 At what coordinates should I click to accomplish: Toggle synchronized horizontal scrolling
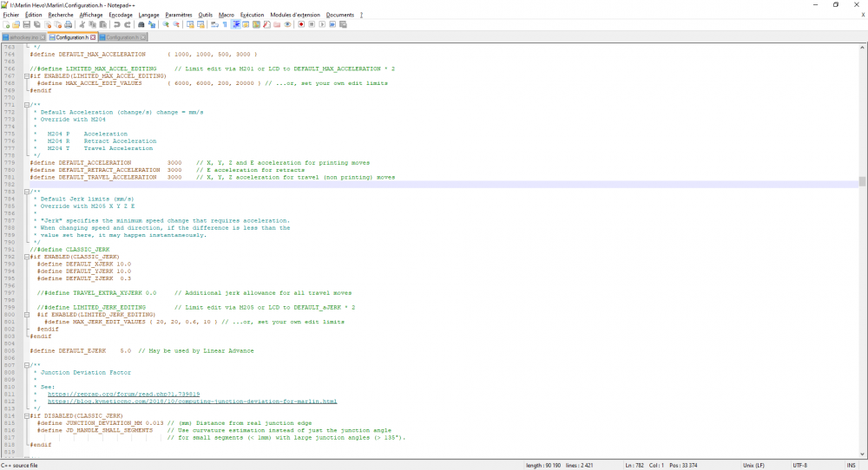point(201,24)
